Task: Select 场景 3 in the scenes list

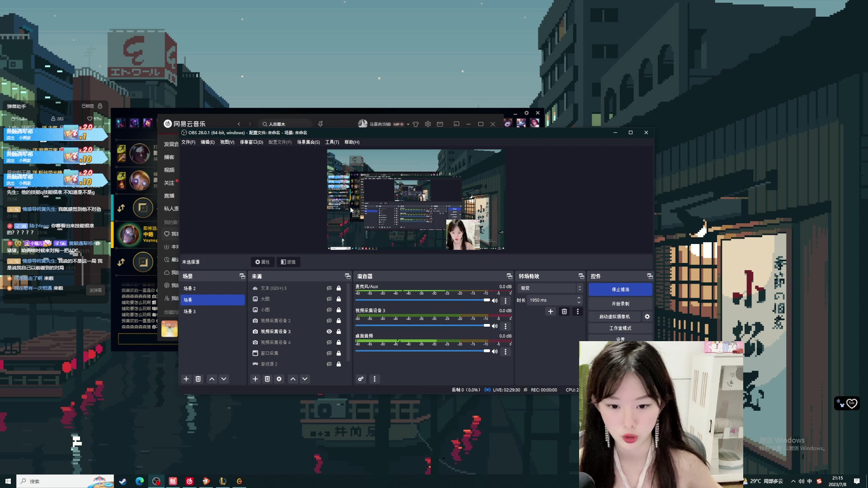Action: [212, 312]
